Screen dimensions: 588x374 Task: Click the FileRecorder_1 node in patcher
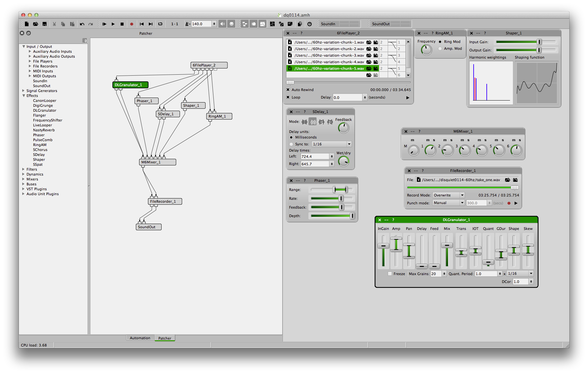[x=165, y=201]
